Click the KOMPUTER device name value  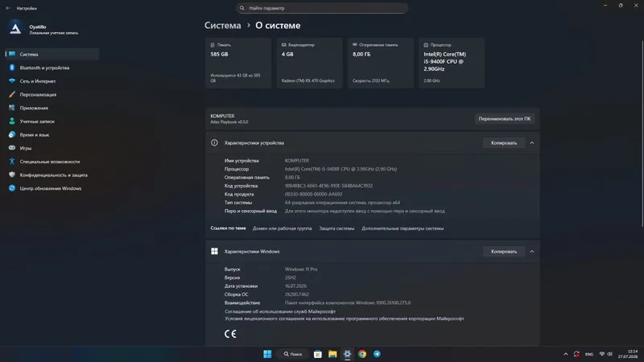click(x=296, y=160)
